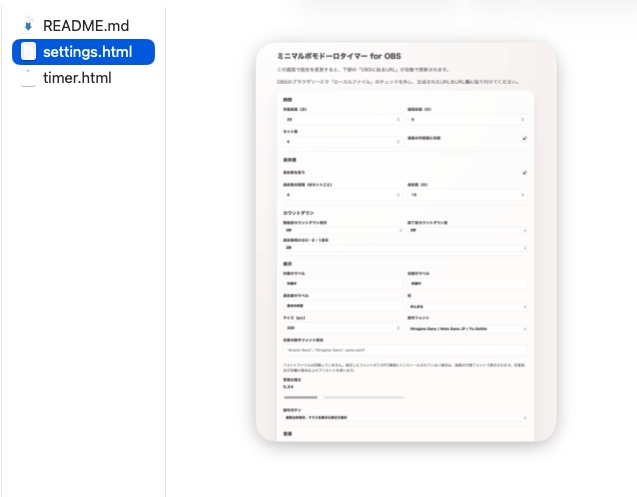
Task: Click the セット数 number field showing 4
Action: point(343,141)
